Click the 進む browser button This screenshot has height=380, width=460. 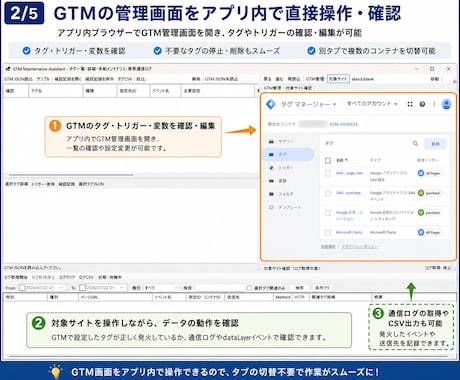click(x=279, y=79)
